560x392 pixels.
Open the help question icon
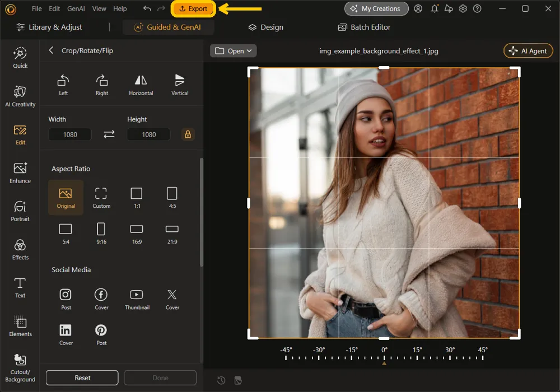coord(477,8)
